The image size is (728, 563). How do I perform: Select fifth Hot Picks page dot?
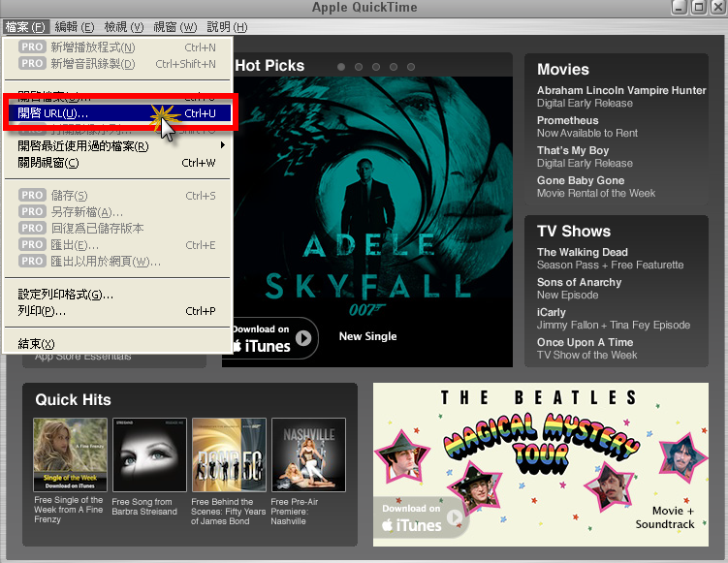click(x=411, y=67)
